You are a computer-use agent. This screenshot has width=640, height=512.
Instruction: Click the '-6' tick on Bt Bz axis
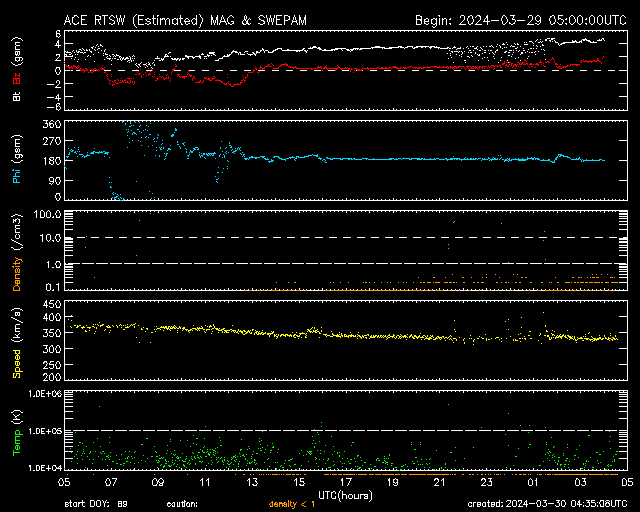point(56,107)
